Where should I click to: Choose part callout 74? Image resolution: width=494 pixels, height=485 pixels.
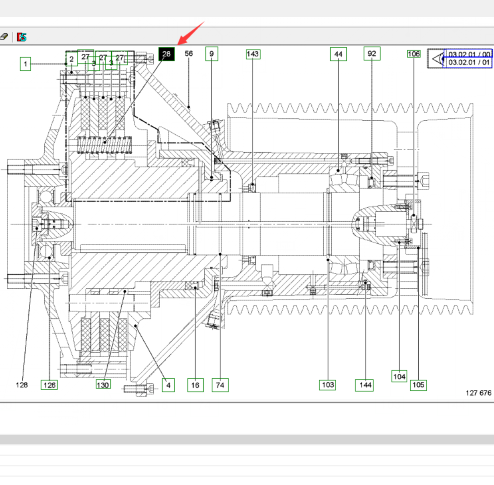tap(220, 385)
